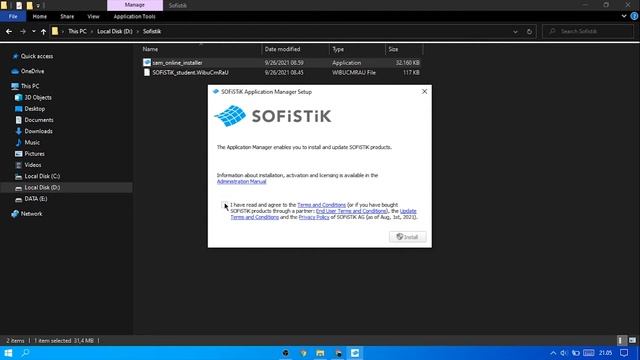Switch to large icons view layout
This screenshot has height=360, width=640.
click(632, 340)
